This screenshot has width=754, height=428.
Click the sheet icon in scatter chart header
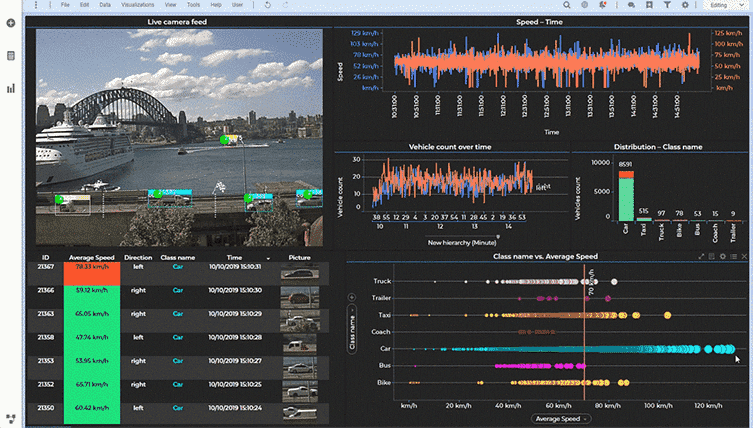712,257
